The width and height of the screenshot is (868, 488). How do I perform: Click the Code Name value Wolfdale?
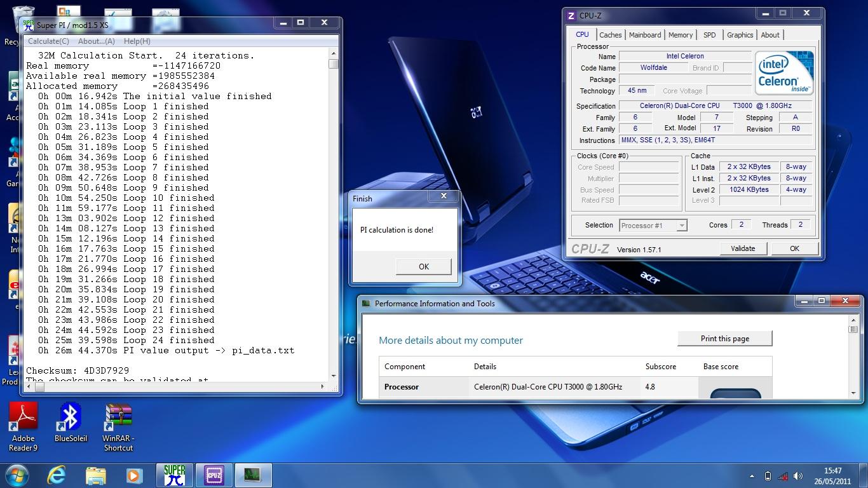click(x=653, y=68)
